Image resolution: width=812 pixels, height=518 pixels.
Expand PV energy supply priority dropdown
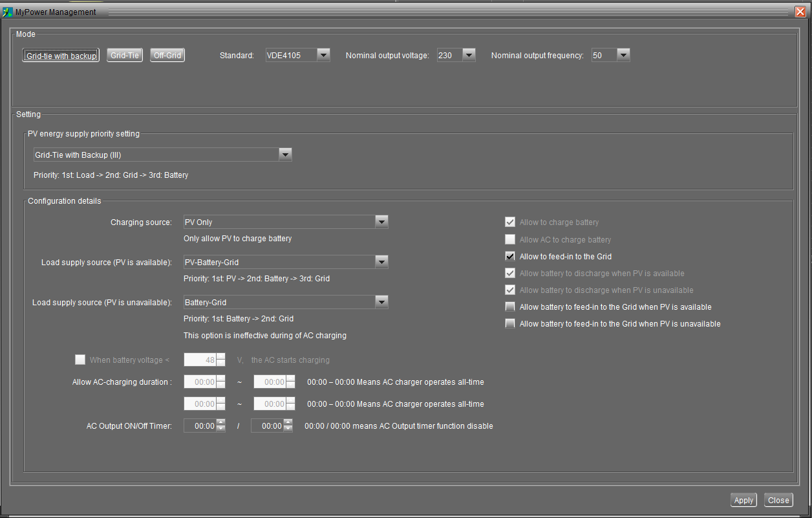[x=284, y=155]
